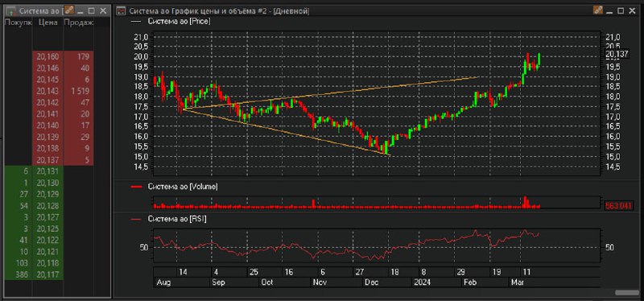Click the ask price 20,138
Viewport: 644px width, 301px height.
47,148
